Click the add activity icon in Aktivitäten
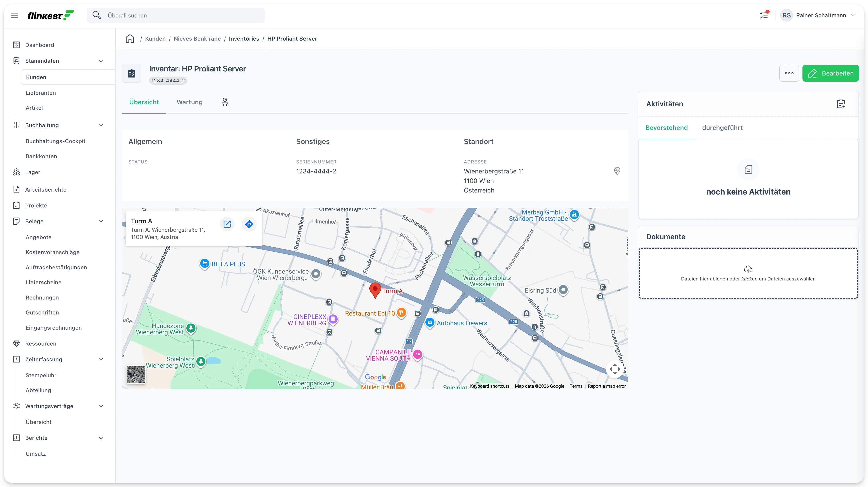 tap(841, 104)
